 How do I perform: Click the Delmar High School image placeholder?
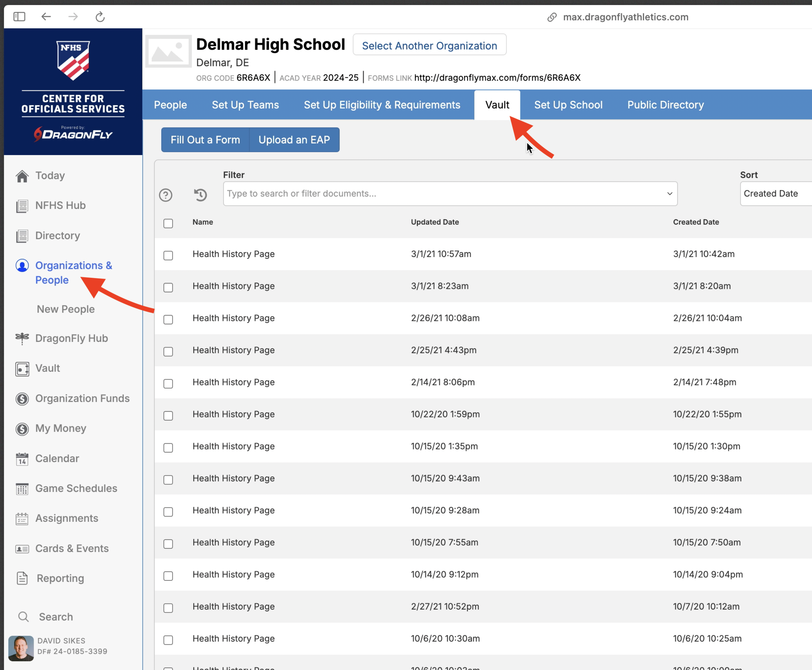click(x=168, y=51)
